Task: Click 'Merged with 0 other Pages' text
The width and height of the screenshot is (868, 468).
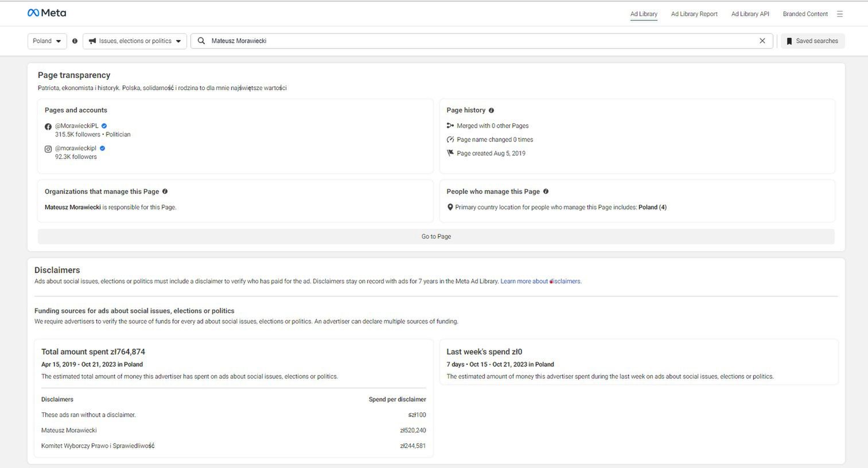Action: coord(493,126)
